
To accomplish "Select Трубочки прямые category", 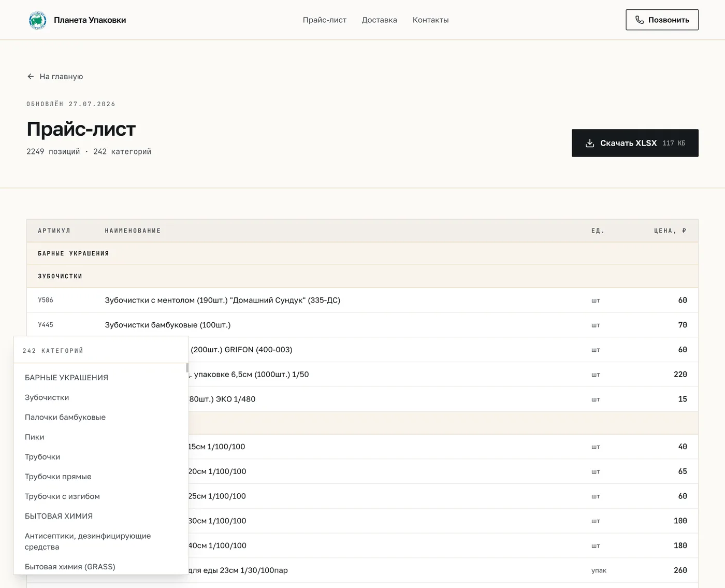I will 58,477.
